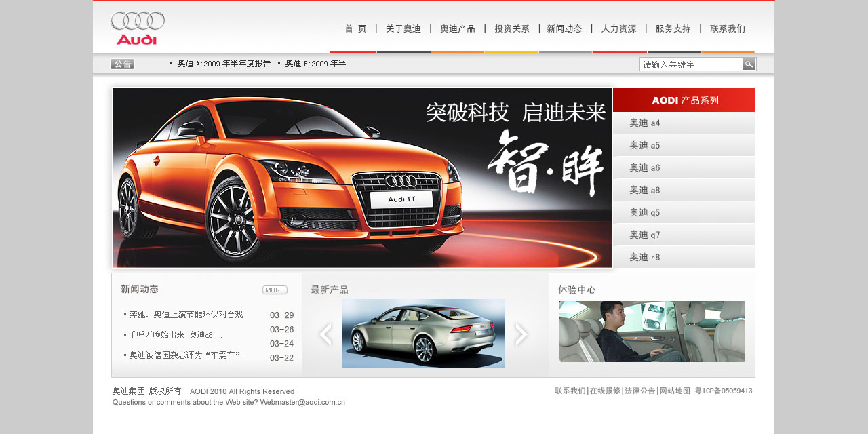The image size is (868, 434).
Task: Click the 粤ICP备05059413 footer text
Action: [724, 391]
